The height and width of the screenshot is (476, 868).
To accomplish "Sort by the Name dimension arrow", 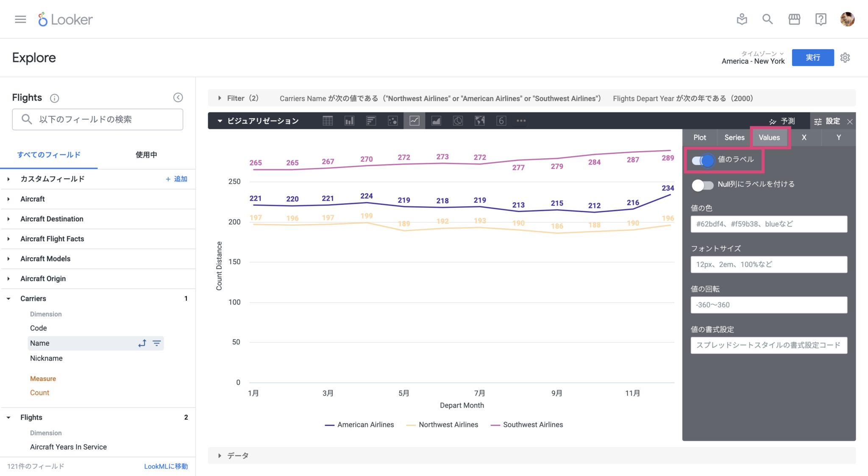I will pyautogui.click(x=142, y=343).
